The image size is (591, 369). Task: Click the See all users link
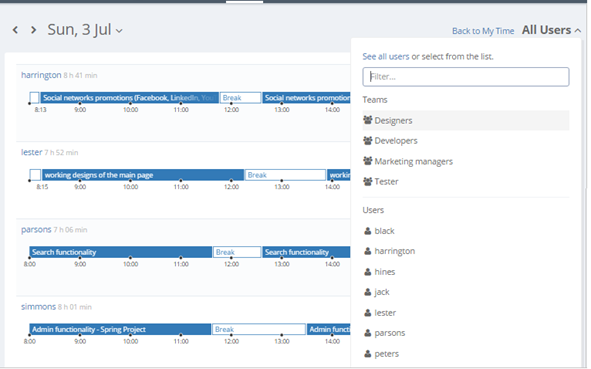click(386, 57)
